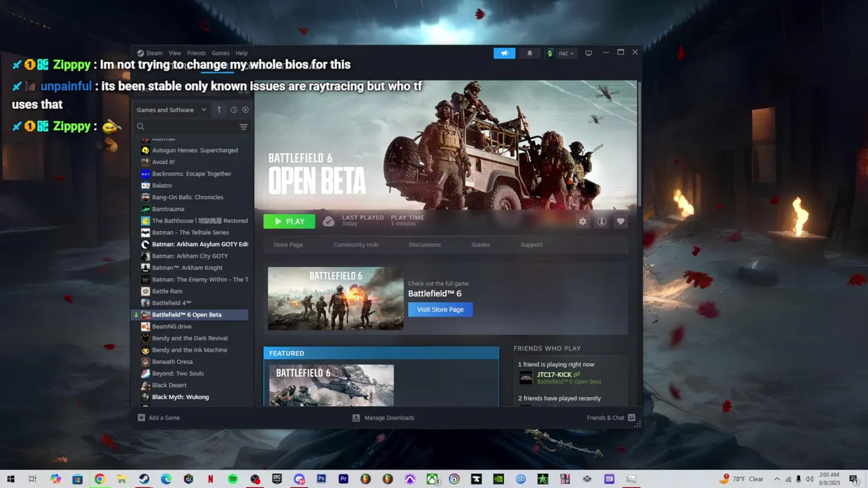
Task: Open Xbox app from the taskbar
Action: pyautogui.click(x=432, y=479)
